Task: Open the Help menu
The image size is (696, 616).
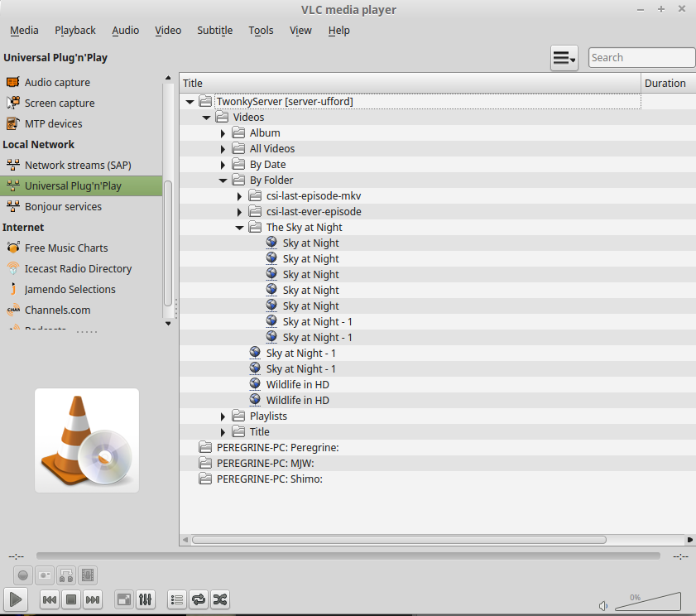Action: point(338,30)
